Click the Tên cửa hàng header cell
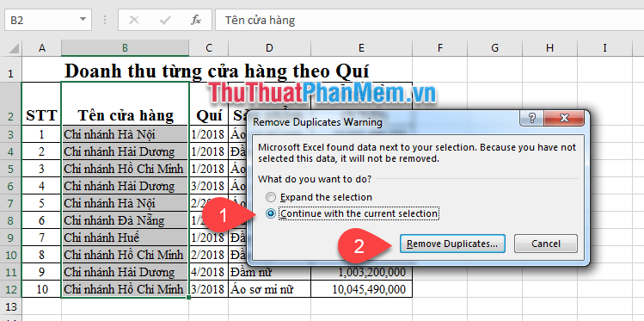Viewport: 644px width, 321px height. [126, 104]
